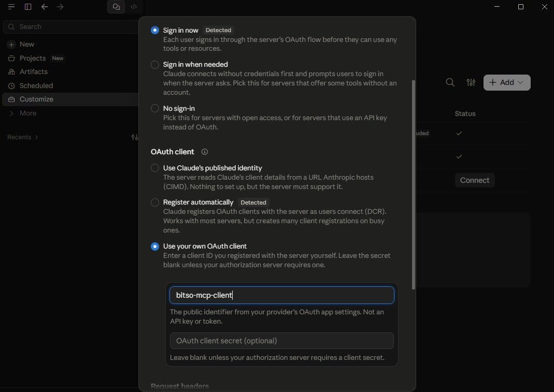Click the Request headers heading

(179, 386)
